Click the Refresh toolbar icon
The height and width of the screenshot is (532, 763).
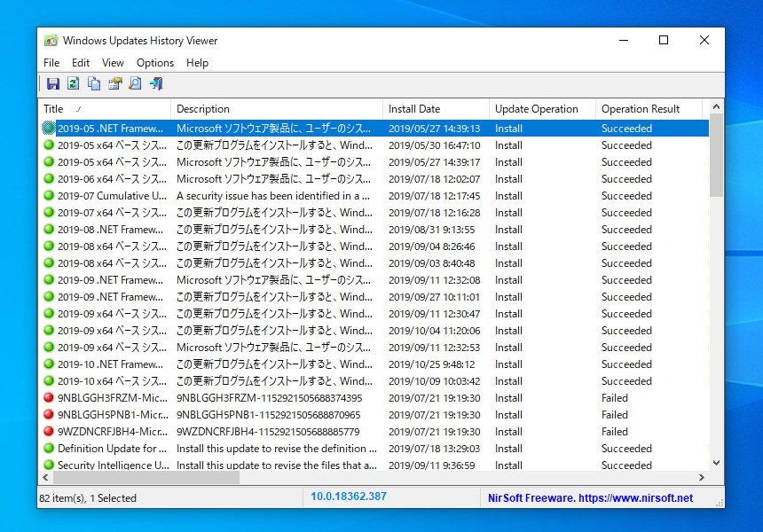click(x=74, y=84)
